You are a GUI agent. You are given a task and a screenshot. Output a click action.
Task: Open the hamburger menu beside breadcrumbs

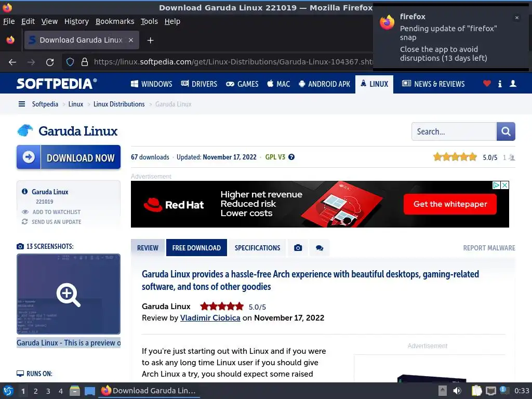pyautogui.click(x=22, y=104)
